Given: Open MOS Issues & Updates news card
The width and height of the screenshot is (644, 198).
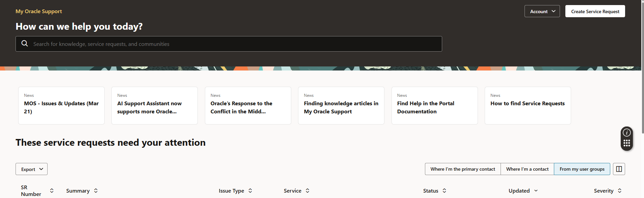Looking at the screenshot, I should pyautogui.click(x=61, y=106).
